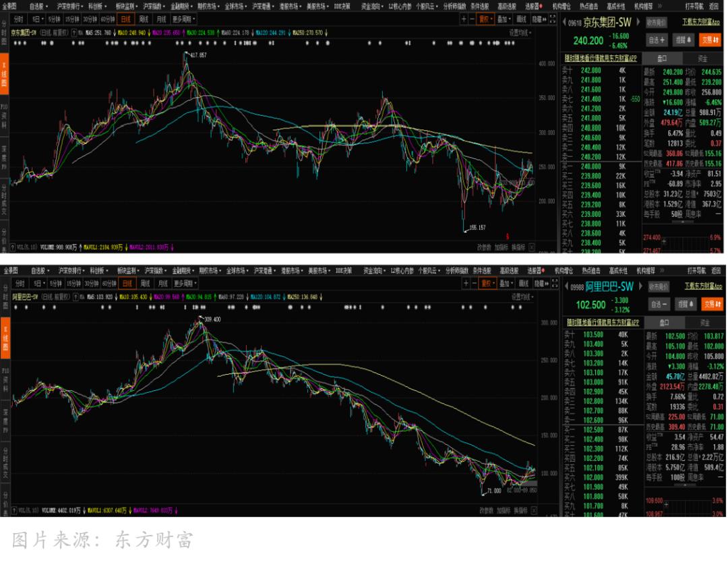
Task: Open 叠加 dropdown in 京东集团 chart
Action: 504,20
